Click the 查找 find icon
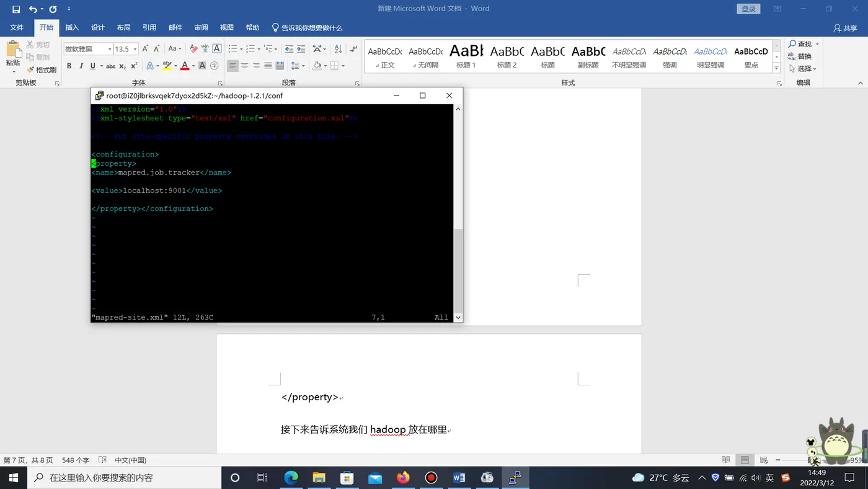The image size is (868, 489). [800, 44]
